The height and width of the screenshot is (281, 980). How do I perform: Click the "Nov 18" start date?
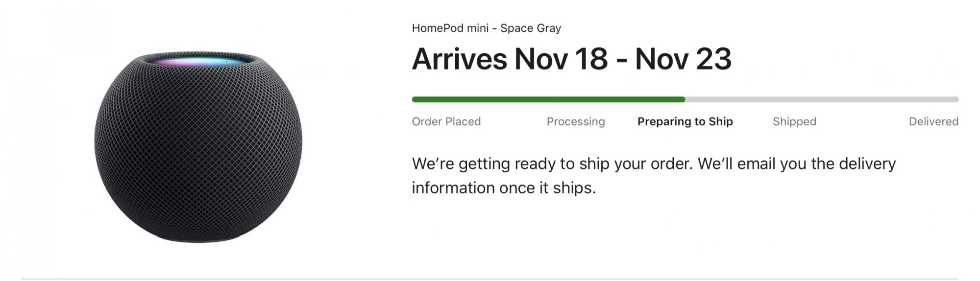(561, 59)
